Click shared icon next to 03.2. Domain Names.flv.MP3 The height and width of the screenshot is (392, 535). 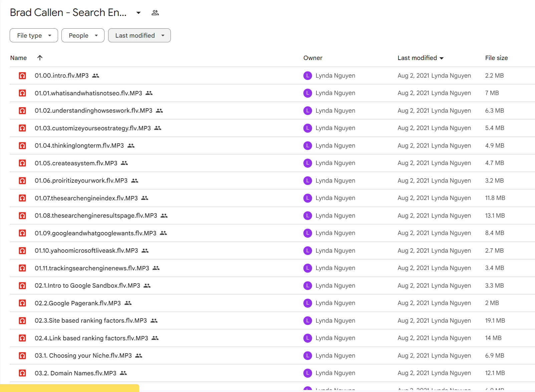pos(123,373)
